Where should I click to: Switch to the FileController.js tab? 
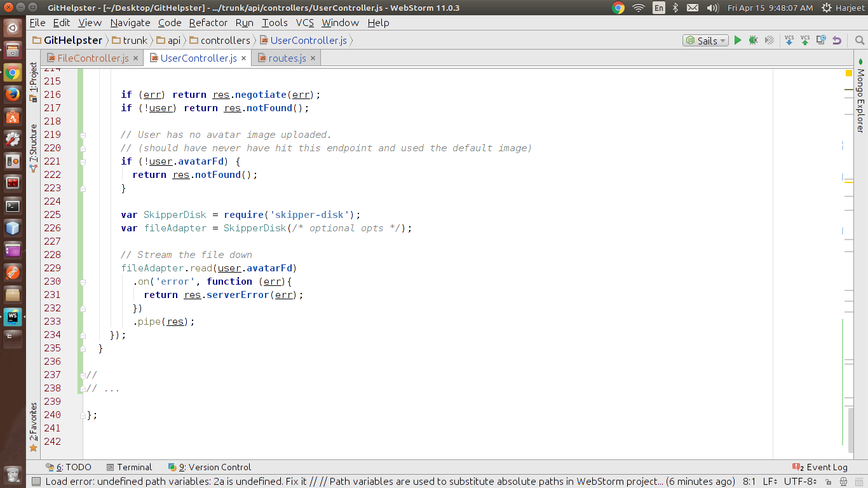pyautogui.click(x=92, y=58)
